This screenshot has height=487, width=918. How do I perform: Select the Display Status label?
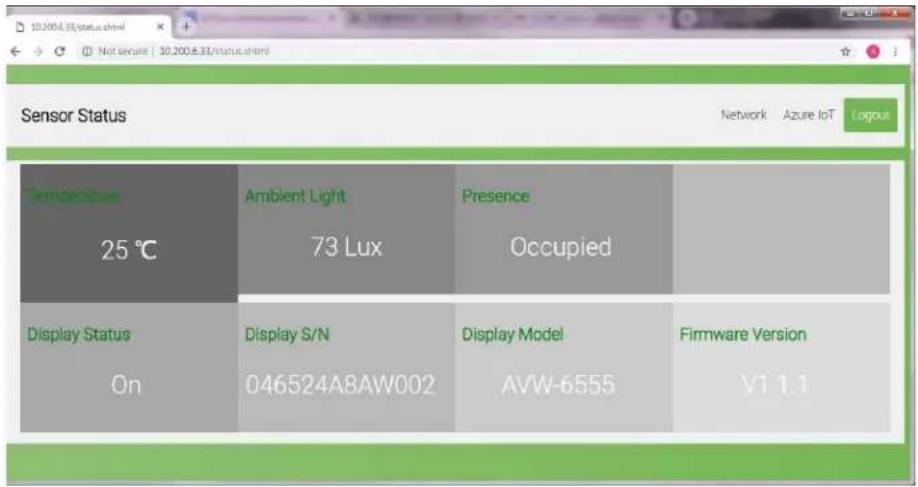coord(79,334)
